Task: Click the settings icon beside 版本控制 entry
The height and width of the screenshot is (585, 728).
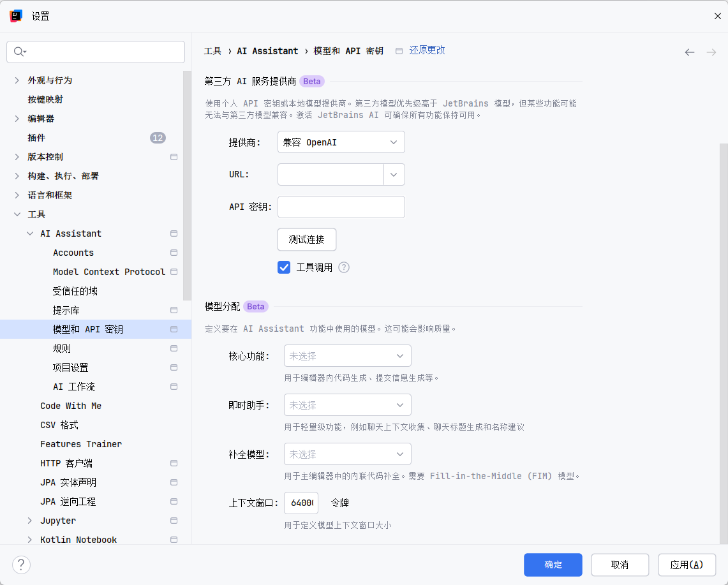Action: tap(174, 156)
